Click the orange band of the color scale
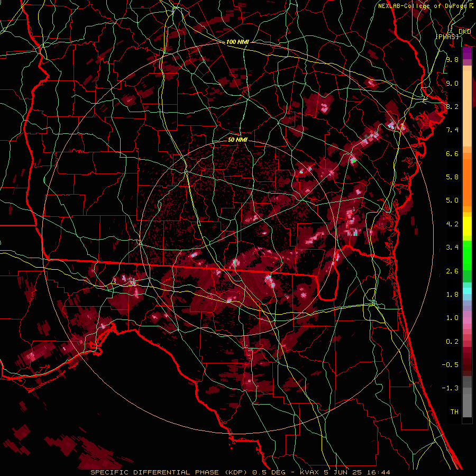 click(x=467, y=180)
